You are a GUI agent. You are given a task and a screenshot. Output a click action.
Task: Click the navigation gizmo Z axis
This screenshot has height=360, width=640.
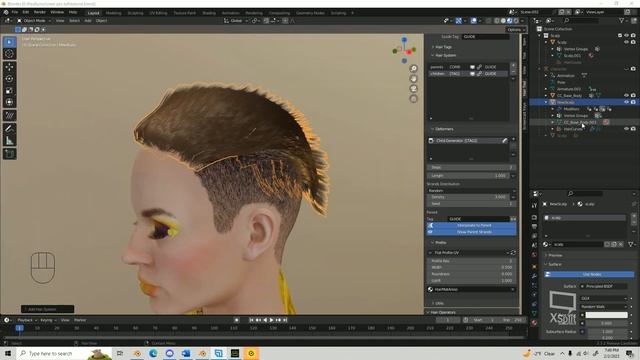point(404,40)
